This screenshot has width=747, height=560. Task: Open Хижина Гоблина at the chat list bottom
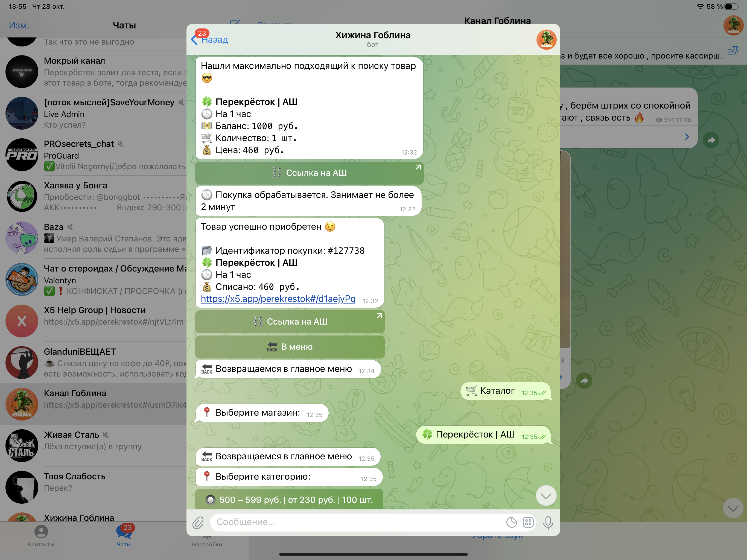(93, 515)
